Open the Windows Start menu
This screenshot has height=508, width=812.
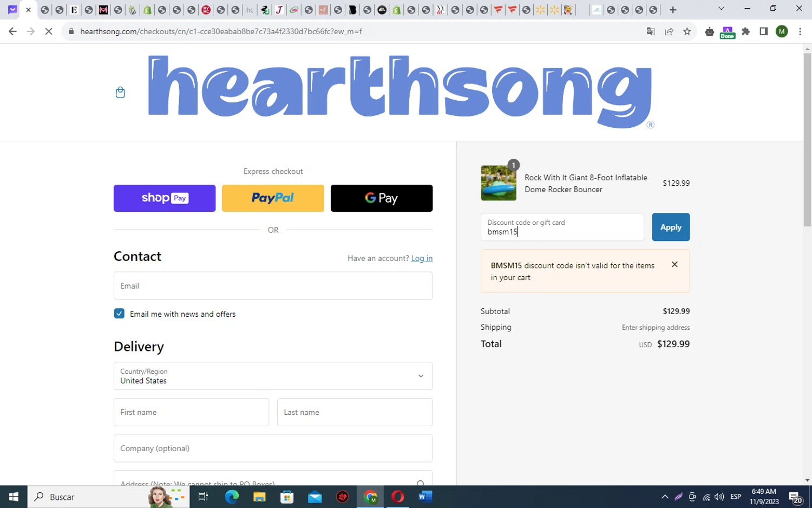[14, 497]
